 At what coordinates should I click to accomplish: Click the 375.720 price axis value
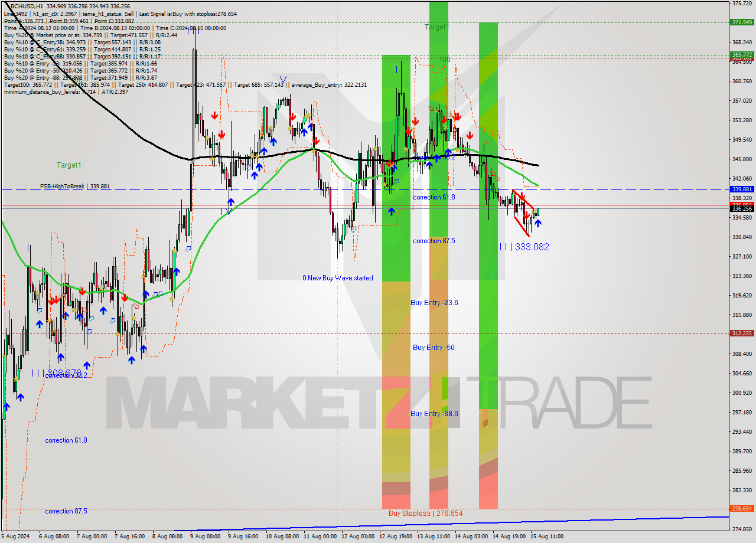tap(742, 4)
